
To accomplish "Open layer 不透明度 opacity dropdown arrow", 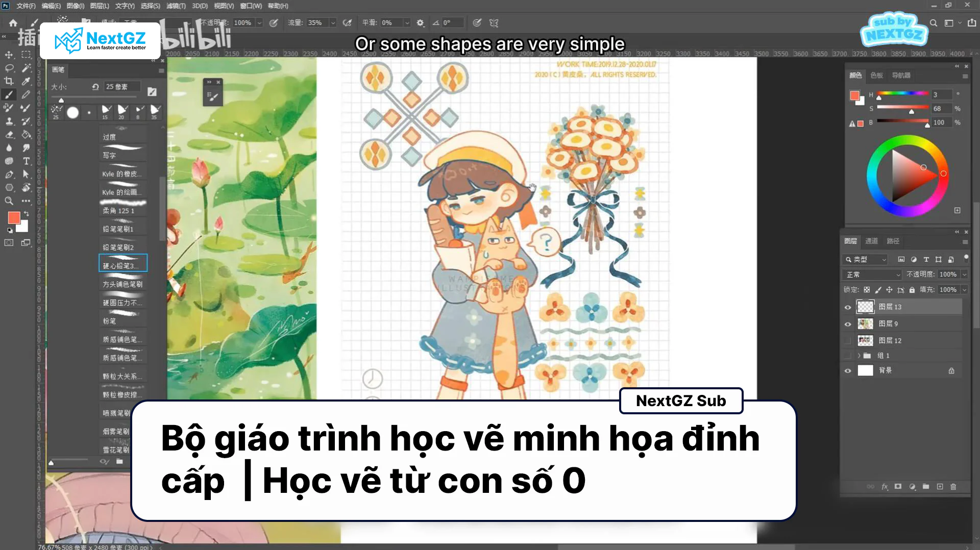I will [964, 274].
